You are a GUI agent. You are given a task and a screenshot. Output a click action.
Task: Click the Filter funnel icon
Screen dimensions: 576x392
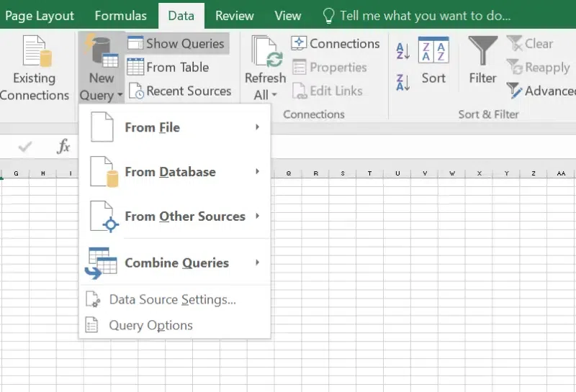pyautogui.click(x=482, y=52)
